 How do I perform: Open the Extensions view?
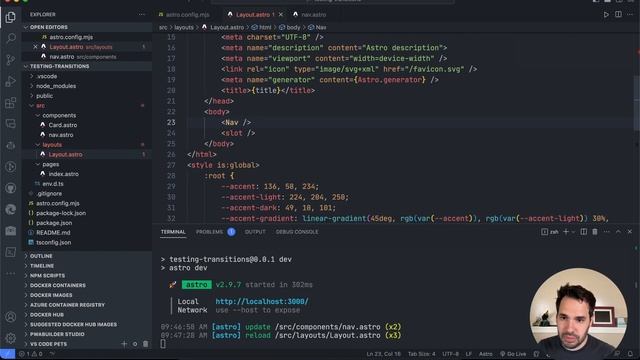11,102
